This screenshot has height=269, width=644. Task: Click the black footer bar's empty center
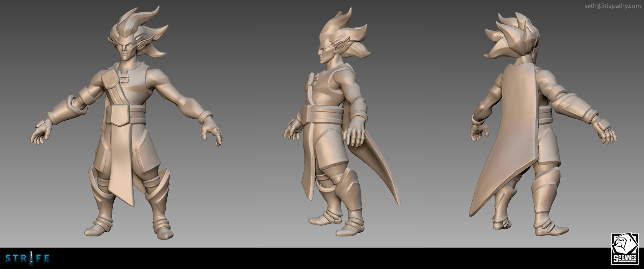point(322,259)
